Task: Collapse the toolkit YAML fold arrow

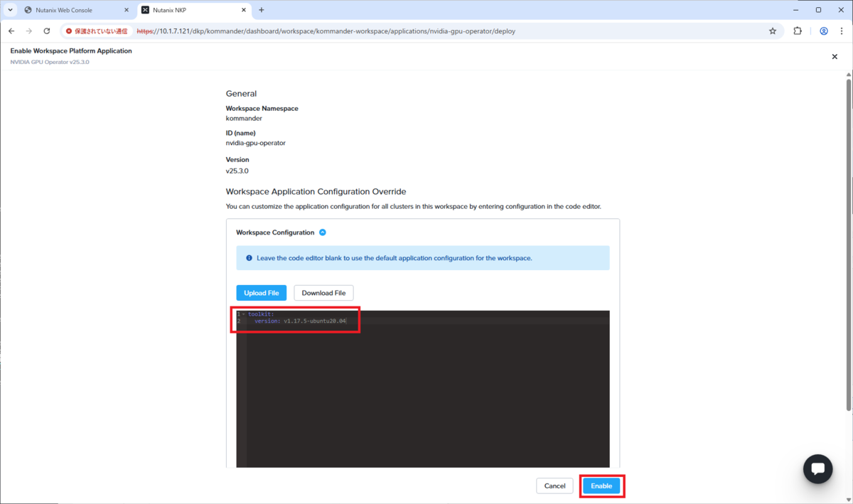Action: 244,313
